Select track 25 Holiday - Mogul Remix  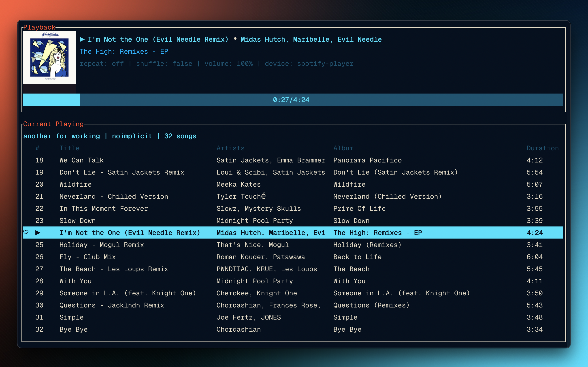(101, 244)
